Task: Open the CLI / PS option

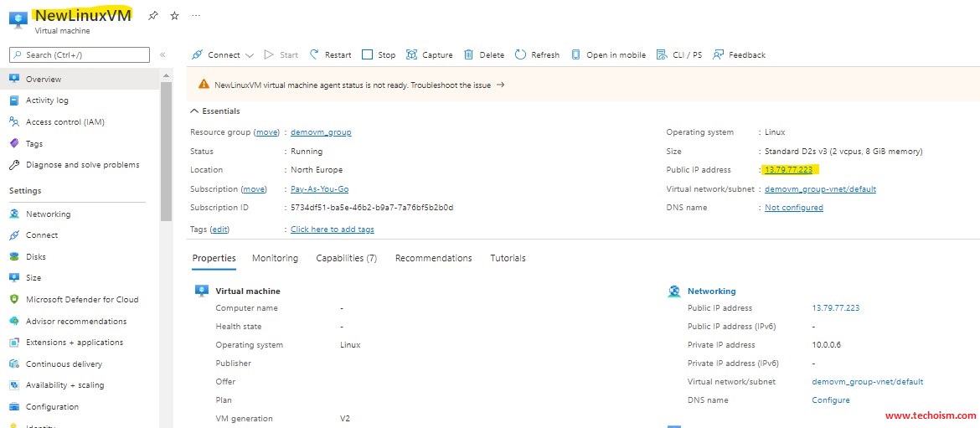Action: point(679,55)
